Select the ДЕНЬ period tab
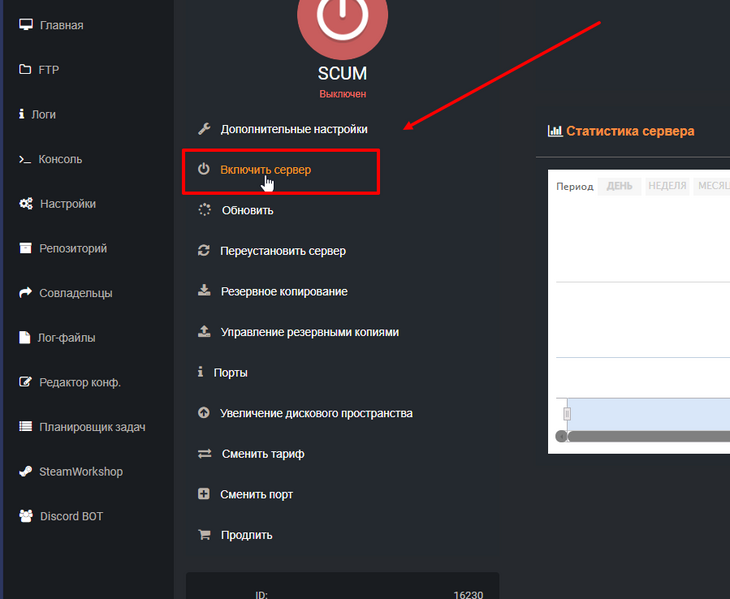 [619, 187]
